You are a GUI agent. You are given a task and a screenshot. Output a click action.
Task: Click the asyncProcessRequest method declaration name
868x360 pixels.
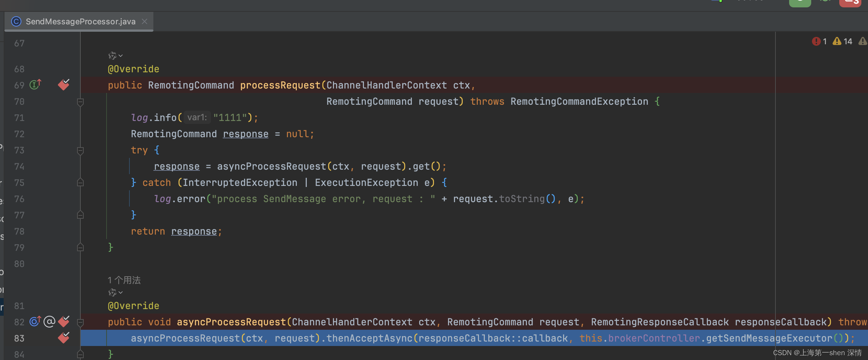coord(231,322)
